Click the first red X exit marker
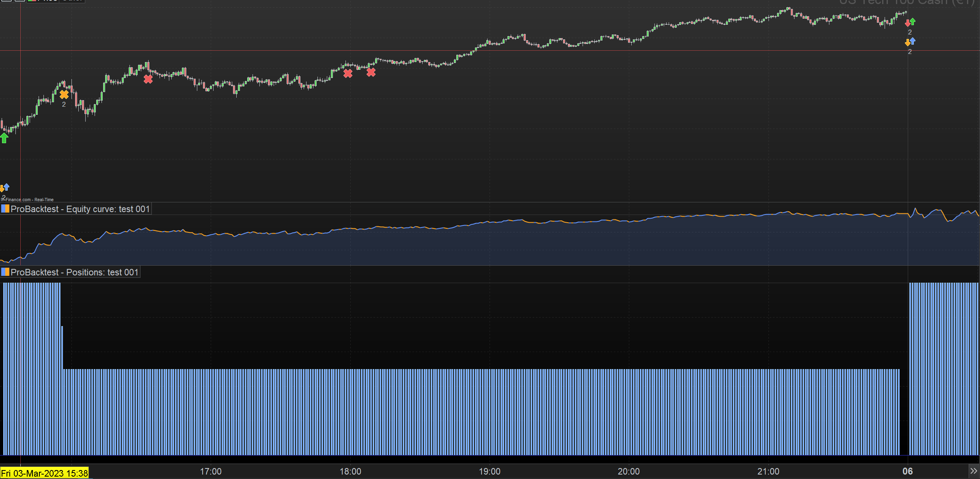 [x=148, y=79]
